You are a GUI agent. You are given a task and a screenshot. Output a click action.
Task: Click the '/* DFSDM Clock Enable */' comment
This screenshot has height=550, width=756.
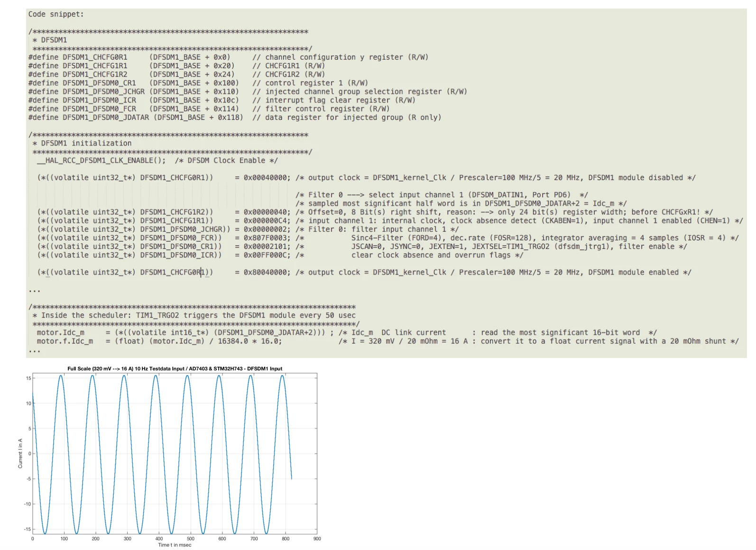(x=226, y=161)
